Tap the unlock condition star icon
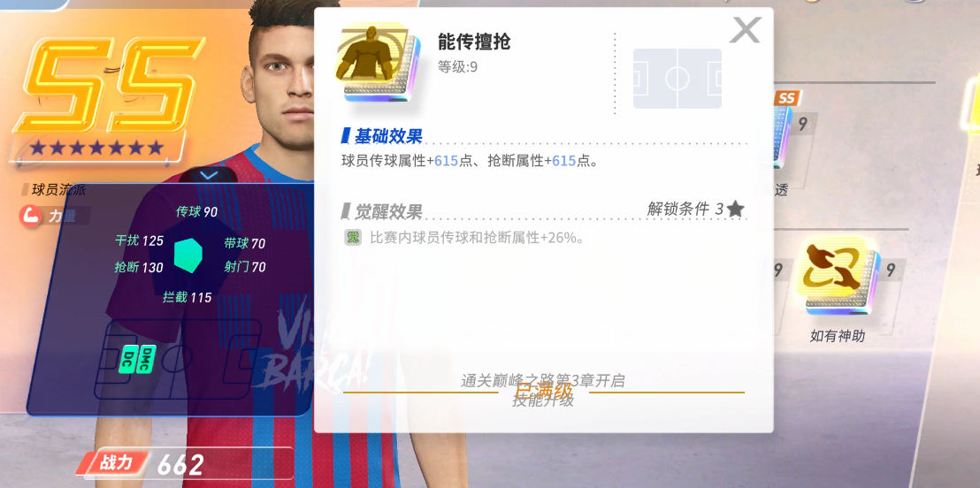 736,210
